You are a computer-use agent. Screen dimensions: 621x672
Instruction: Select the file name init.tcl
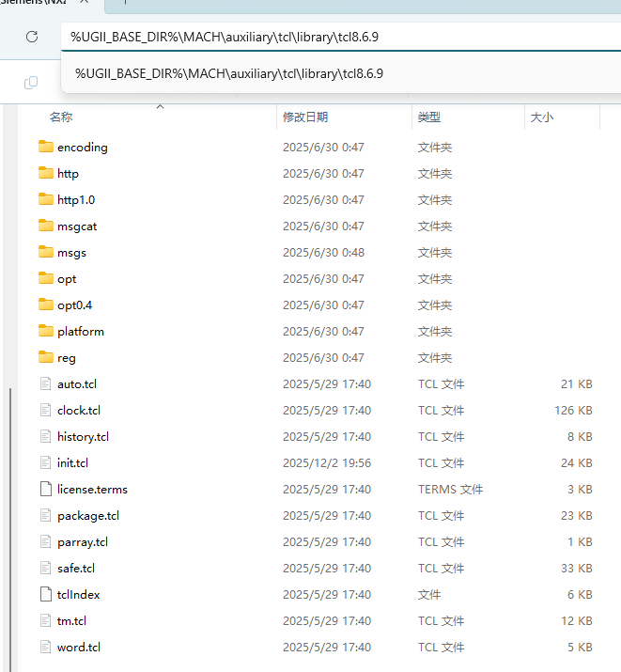coord(72,462)
